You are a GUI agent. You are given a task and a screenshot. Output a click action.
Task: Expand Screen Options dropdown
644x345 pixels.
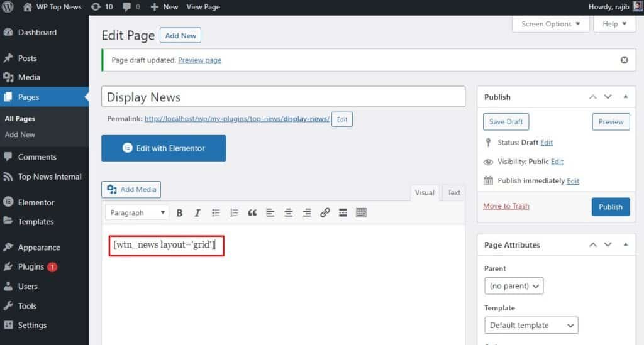point(550,25)
